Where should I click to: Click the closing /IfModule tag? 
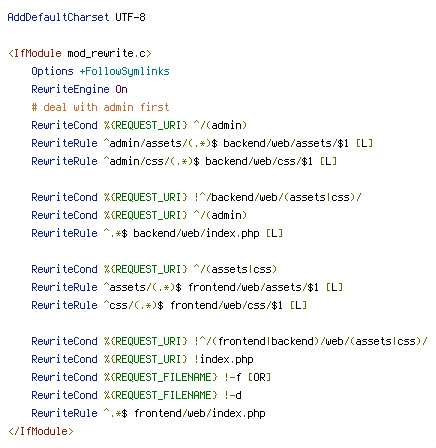coord(41,431)
